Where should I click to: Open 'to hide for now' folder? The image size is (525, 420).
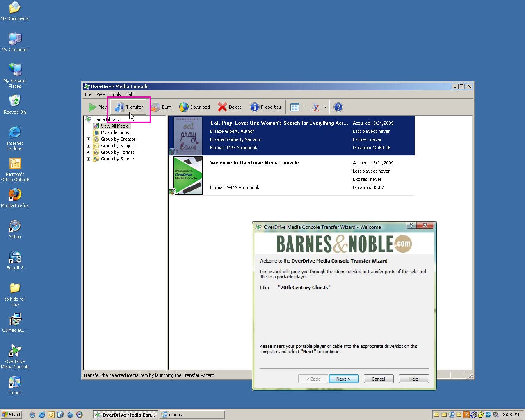(15, 294)
